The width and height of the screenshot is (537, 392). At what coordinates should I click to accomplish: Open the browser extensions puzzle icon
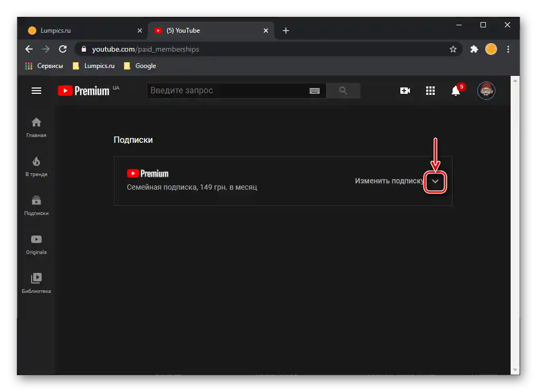474,49
